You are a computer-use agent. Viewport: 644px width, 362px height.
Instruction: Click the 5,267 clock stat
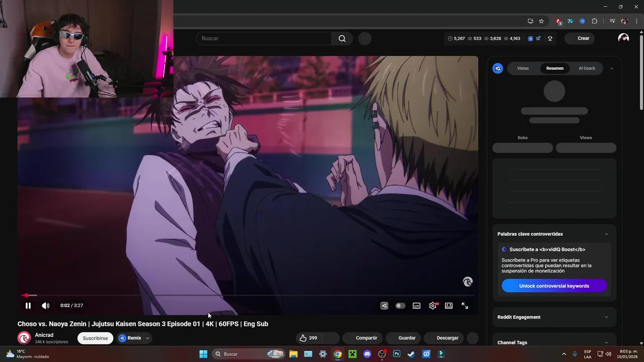pos(456,38)
